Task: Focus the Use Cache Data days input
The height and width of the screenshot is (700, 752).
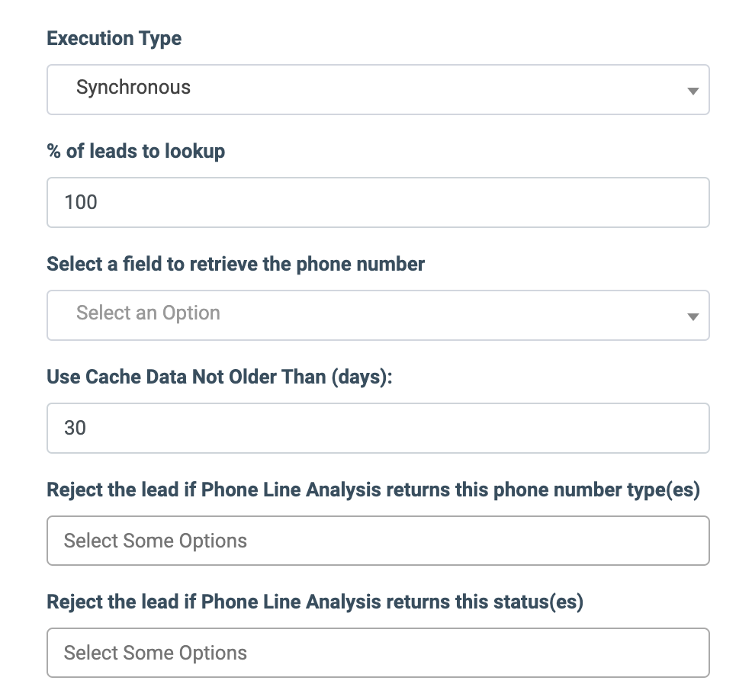Action: pyautogui.click(x=378, y=428)
